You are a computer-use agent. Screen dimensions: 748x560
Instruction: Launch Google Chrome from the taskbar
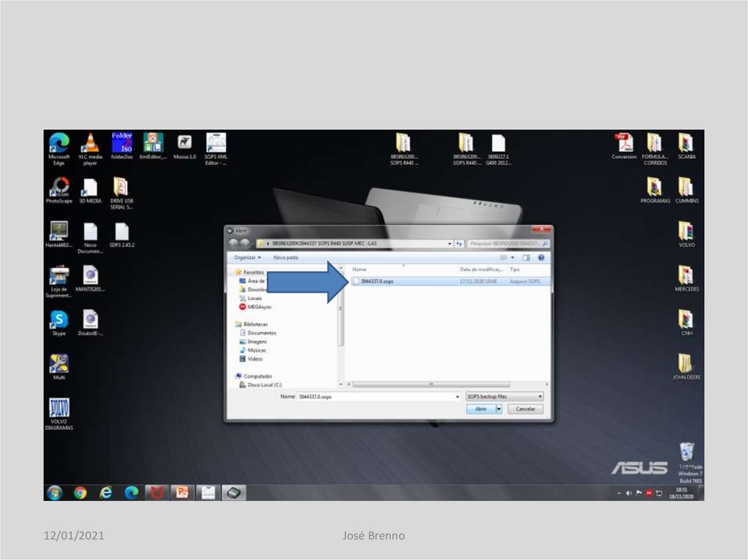coord(80,493)
